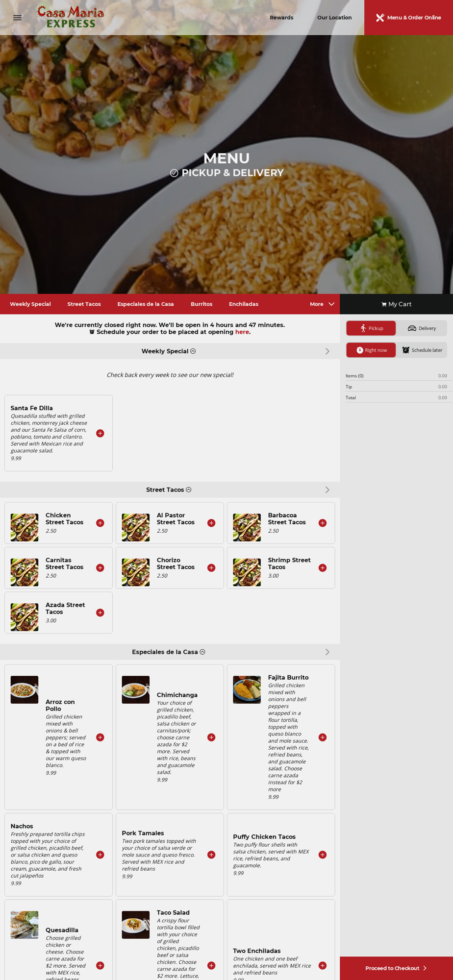Add Taco Salad with plus icon
The height and width of the screenshot is (980, 453).
coord(211,965)
